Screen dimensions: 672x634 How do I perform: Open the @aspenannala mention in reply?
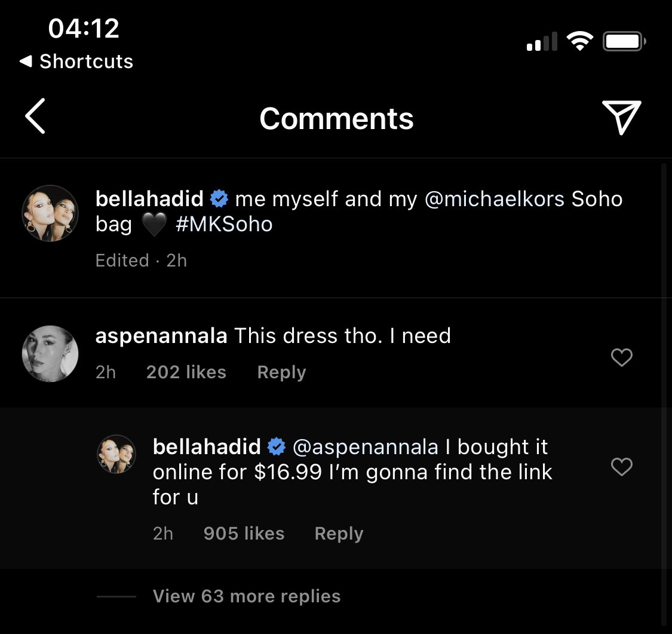[x=366, y=446]
